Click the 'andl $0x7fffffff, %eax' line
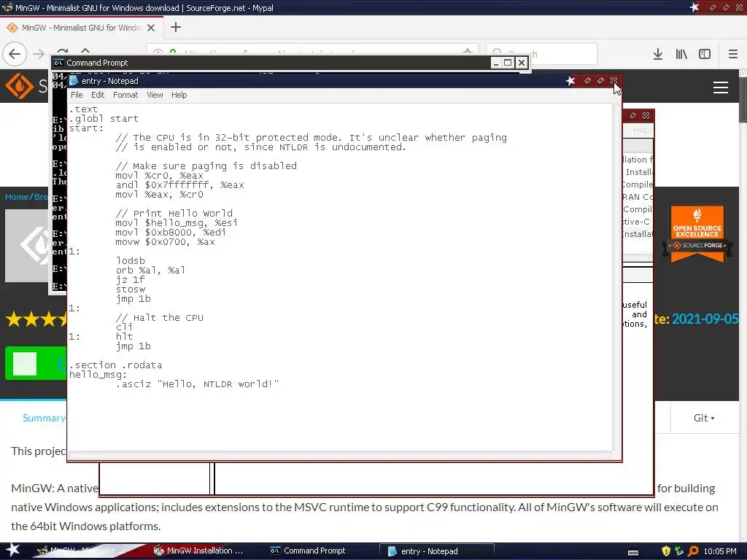The image size is (747, 560). [179, 184]
